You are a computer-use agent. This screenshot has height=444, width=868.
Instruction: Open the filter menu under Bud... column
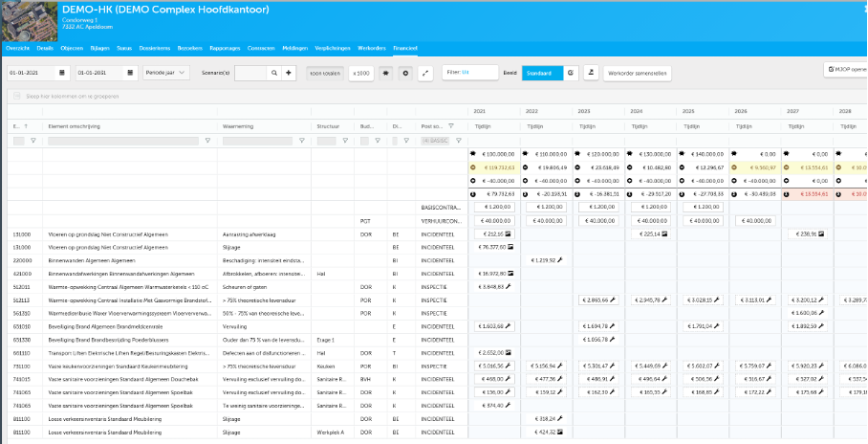(x=377, y=141)
